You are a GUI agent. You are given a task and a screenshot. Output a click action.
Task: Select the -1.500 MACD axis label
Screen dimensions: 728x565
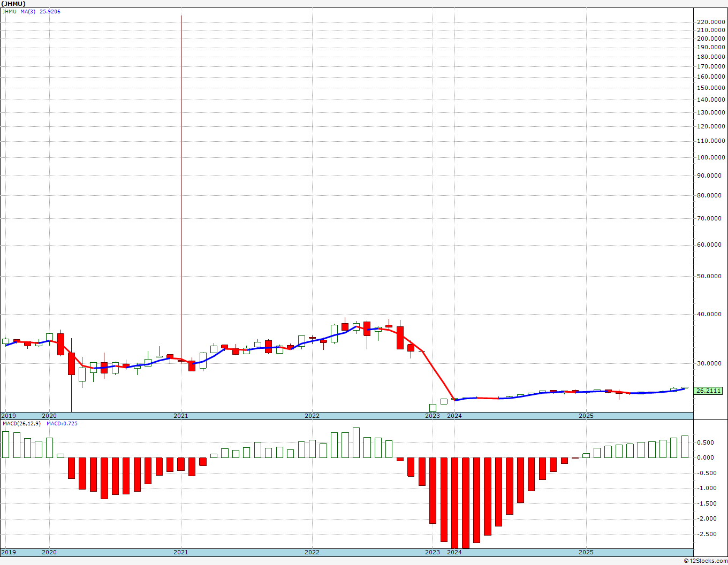(707, 503)
